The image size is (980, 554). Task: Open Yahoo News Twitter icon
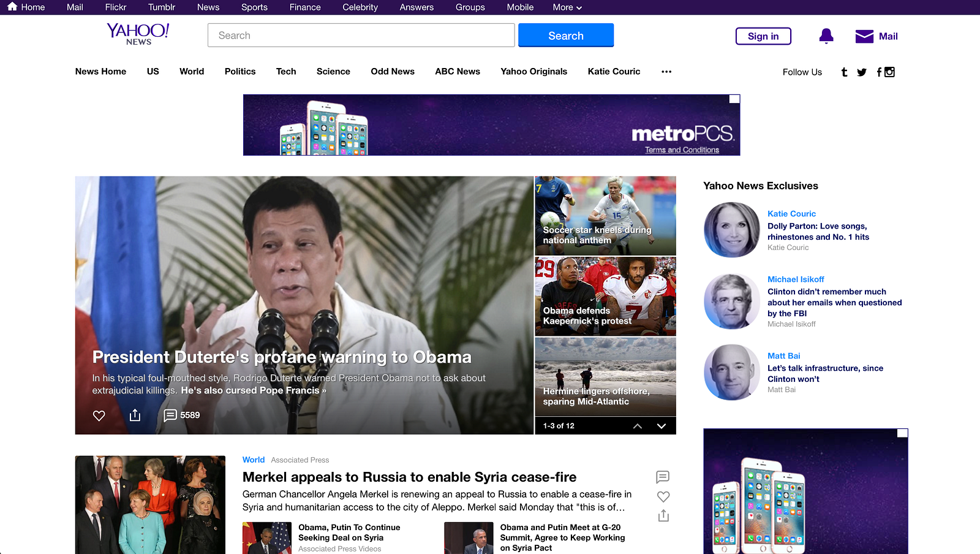click(x=862, y=72)
